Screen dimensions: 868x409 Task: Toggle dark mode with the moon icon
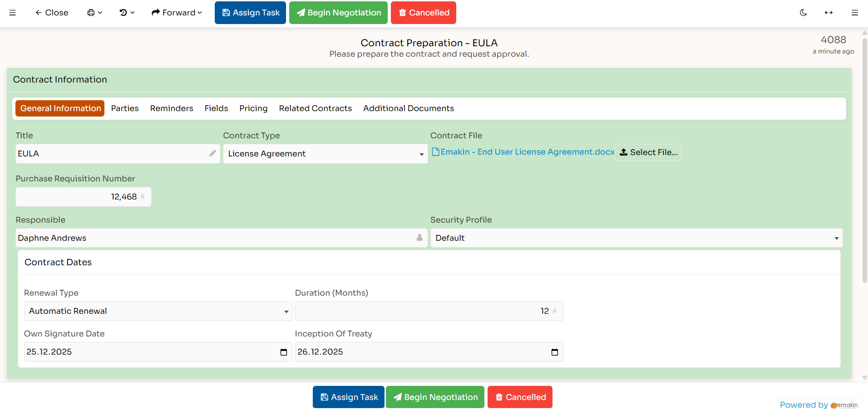click(804, 13)
